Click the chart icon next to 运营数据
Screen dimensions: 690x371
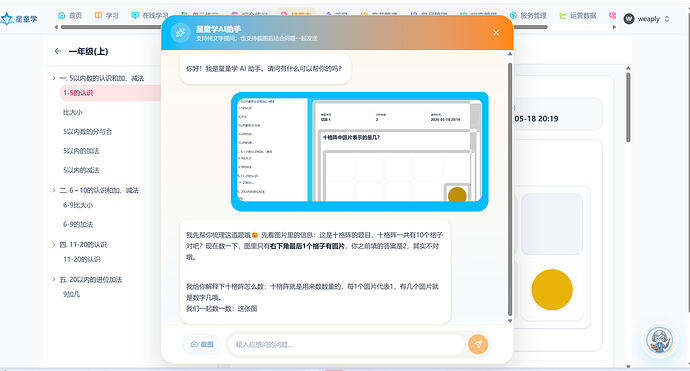(x=563, y=15)
